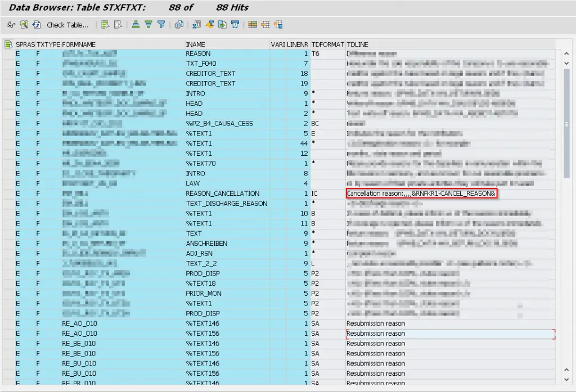Click the Check Table... button
The width and height of the screenshot is (576, 392).
click(x=67, y=25)
